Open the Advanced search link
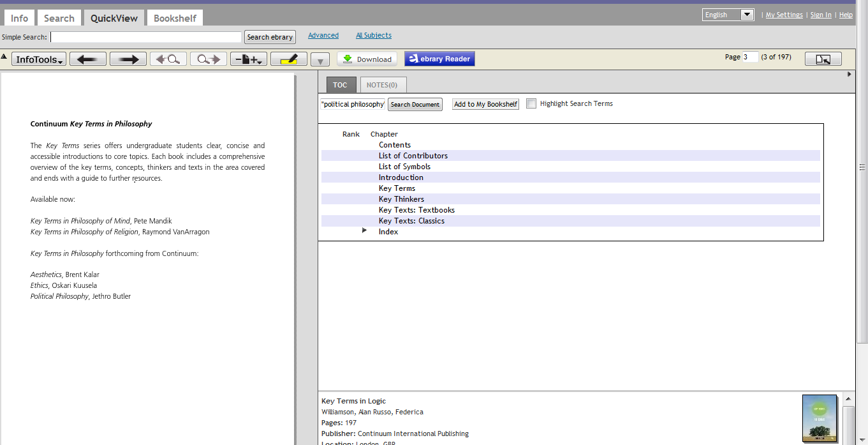 323,36
